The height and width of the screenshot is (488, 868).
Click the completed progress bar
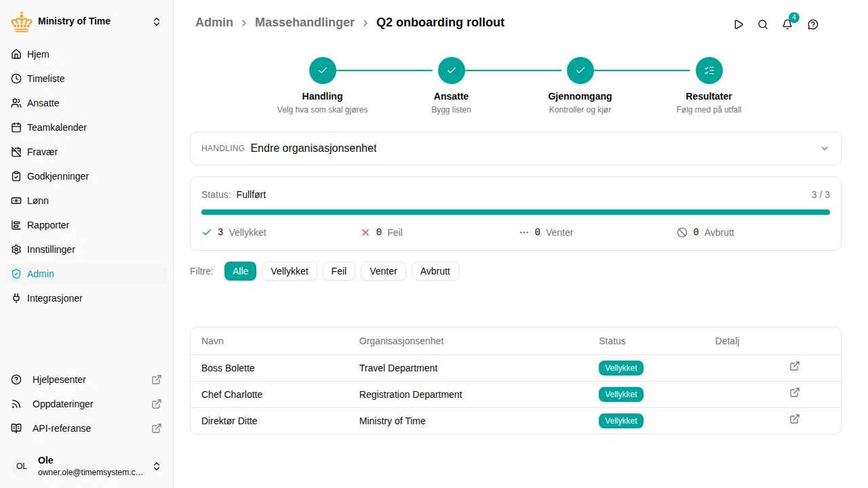click(x=515, y=212)
